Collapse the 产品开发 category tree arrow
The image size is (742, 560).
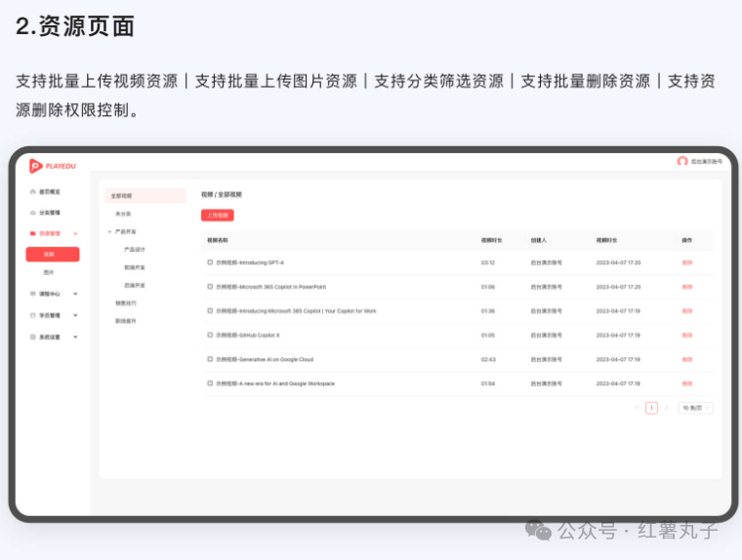pyautogui.click(x=109, y=232)
